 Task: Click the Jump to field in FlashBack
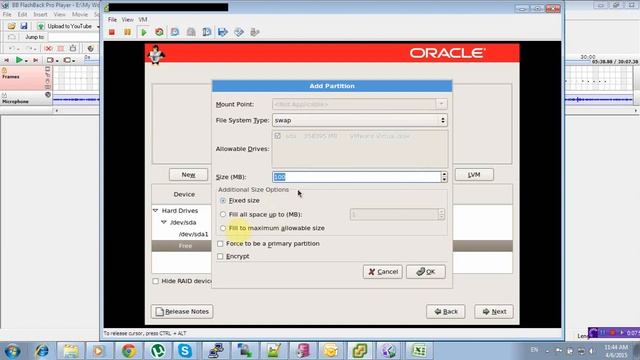(x=73, y=37)
